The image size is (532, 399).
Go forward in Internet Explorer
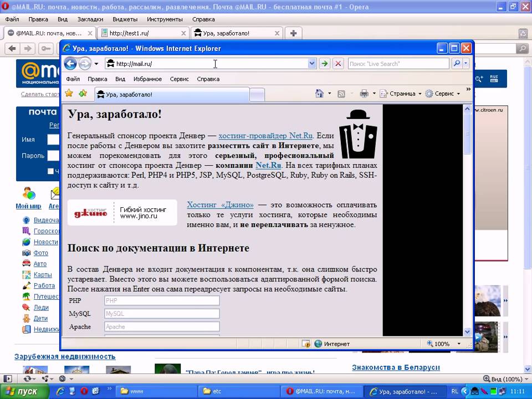84,63
